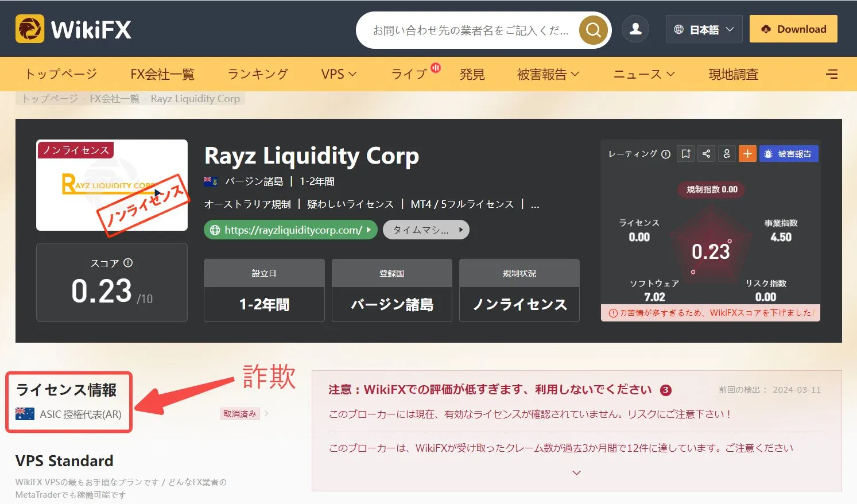Expand the warning notice with down chevron
Screen dimensions: 857x504
[x=577, y=472]
